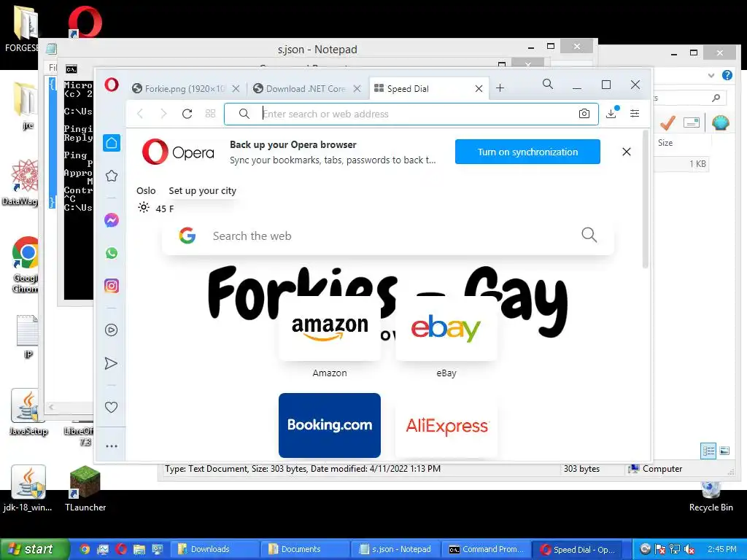747x560 pixels.
Task: Select the jdk-18_win desktop installer icon
Action: pos(28,489)
